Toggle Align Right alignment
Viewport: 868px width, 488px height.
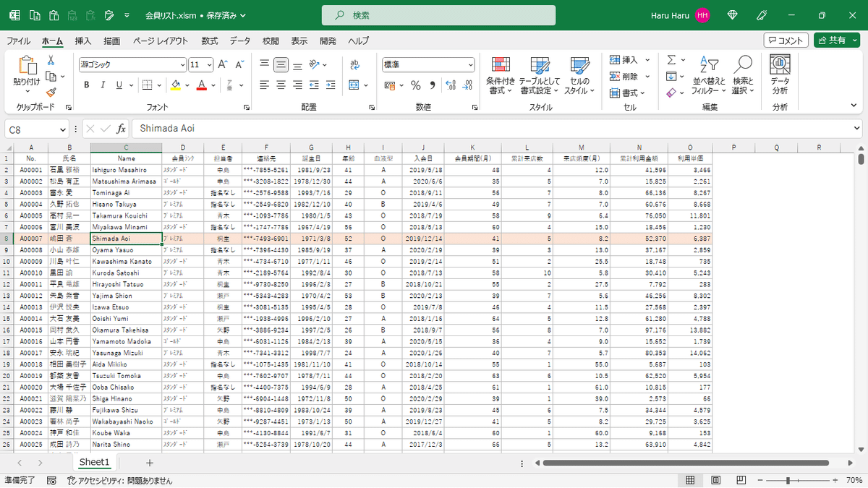pyautogui.click(x=297, y=85)
